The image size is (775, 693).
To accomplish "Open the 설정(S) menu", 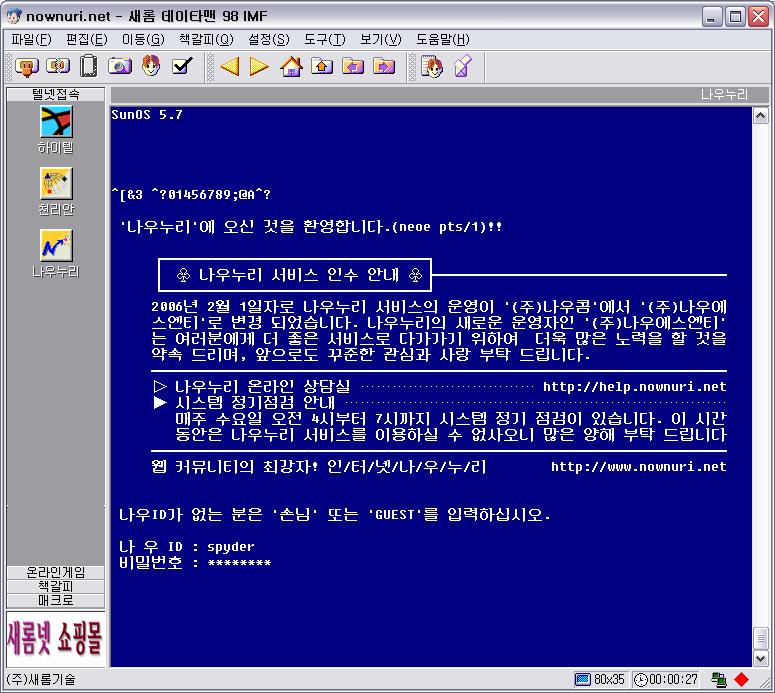I will [268, 40].
